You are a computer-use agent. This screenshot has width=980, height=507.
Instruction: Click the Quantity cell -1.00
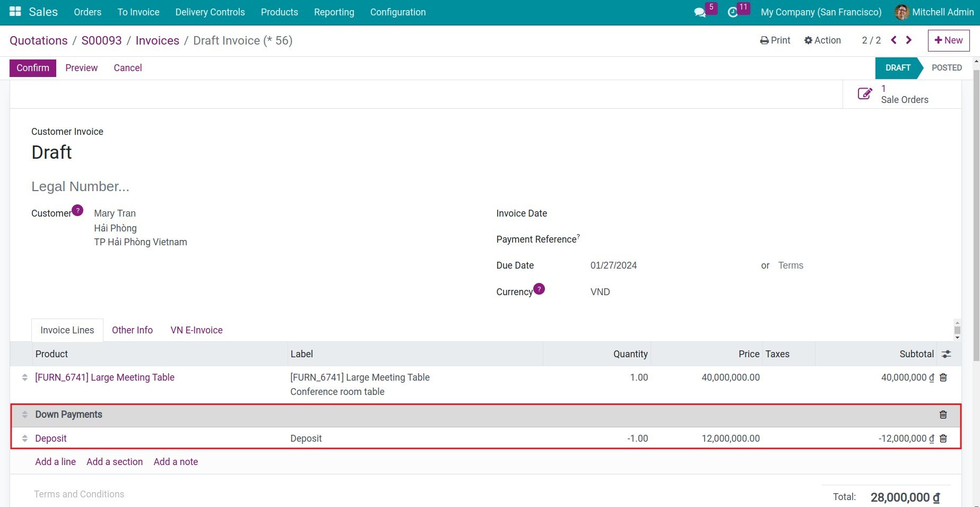637,439
